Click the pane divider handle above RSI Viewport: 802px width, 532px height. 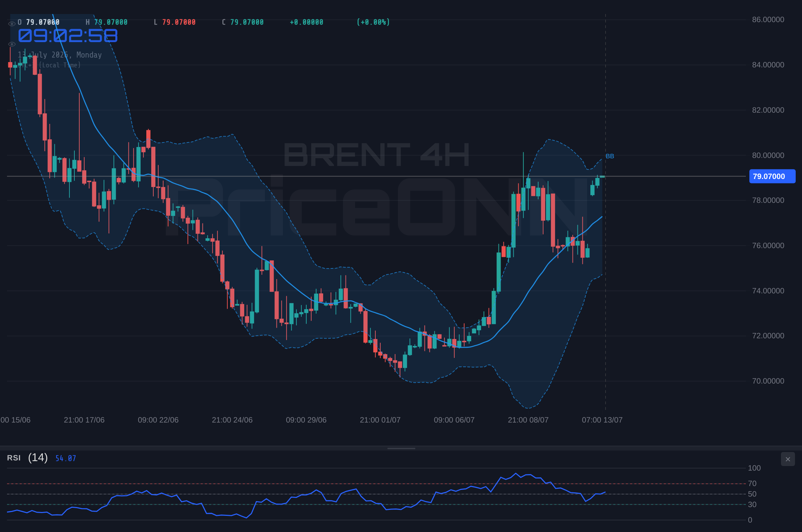[x=401, y=448]
